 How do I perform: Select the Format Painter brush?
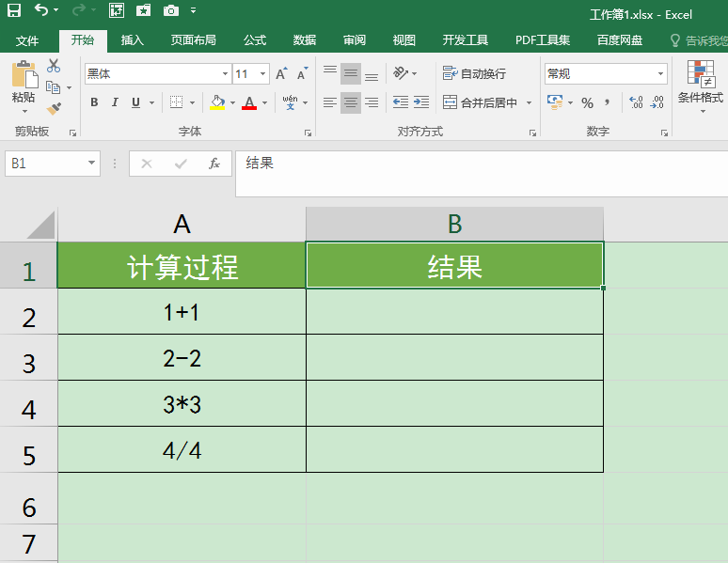click(x=54, y=109)
